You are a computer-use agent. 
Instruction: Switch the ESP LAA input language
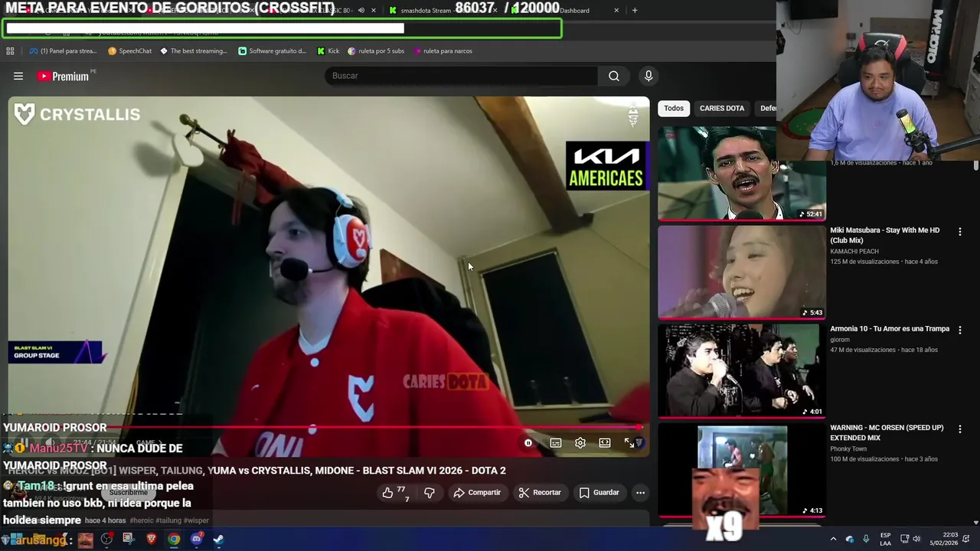[885, 540]
